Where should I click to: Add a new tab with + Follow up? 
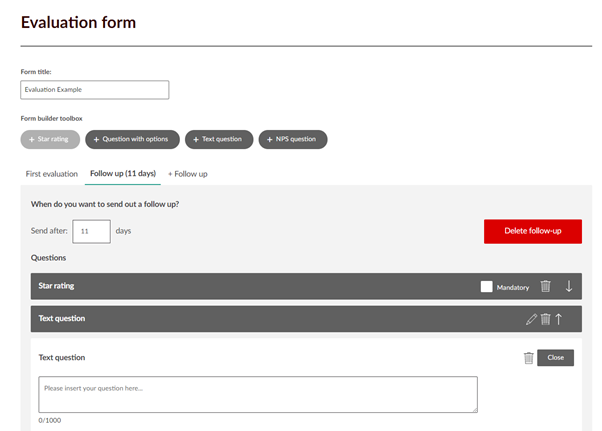point(188,174)
